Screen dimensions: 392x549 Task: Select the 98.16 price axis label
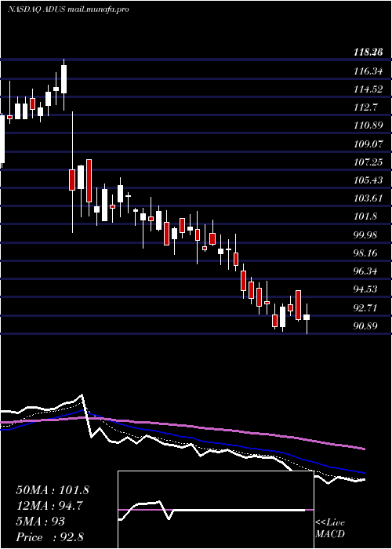[365, 253]
